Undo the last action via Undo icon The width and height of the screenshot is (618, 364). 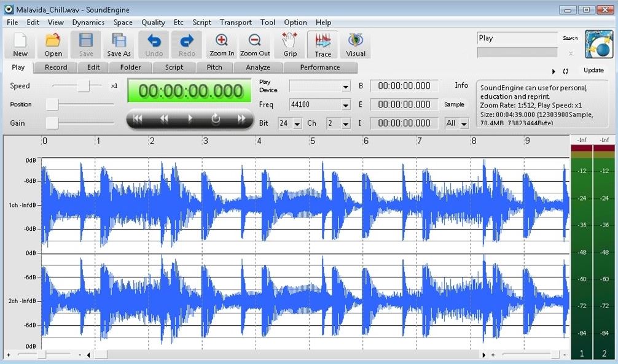click(x=154, y=45)
